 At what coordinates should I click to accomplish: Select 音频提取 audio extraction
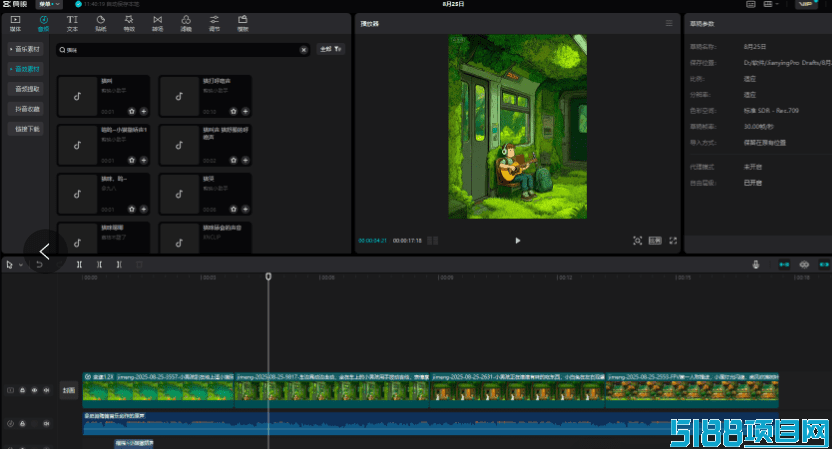pos(25,89)
